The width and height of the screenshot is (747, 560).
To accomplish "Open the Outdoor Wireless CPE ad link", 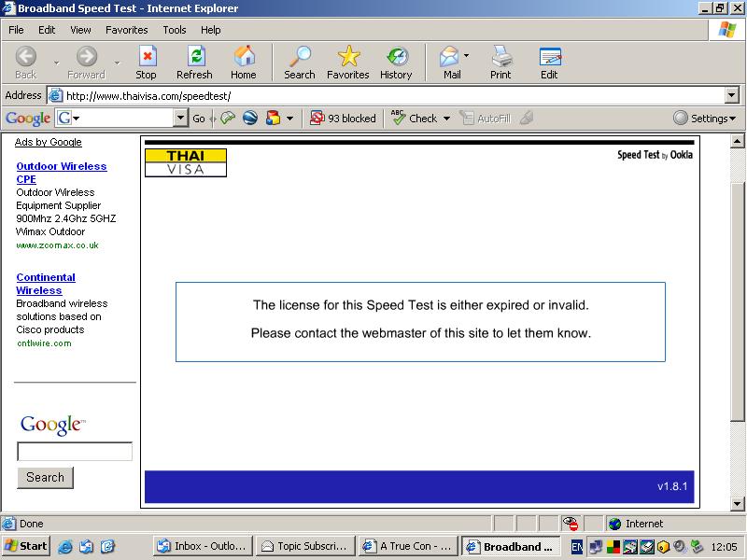I will pyautogui.click(x=61, y=173).
